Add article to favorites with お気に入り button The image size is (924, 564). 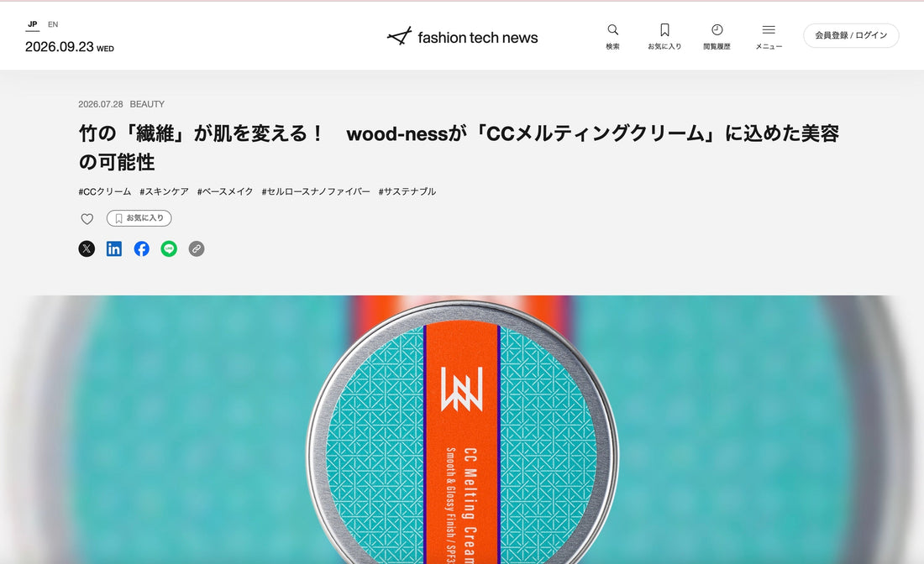(x=139, y=218)
